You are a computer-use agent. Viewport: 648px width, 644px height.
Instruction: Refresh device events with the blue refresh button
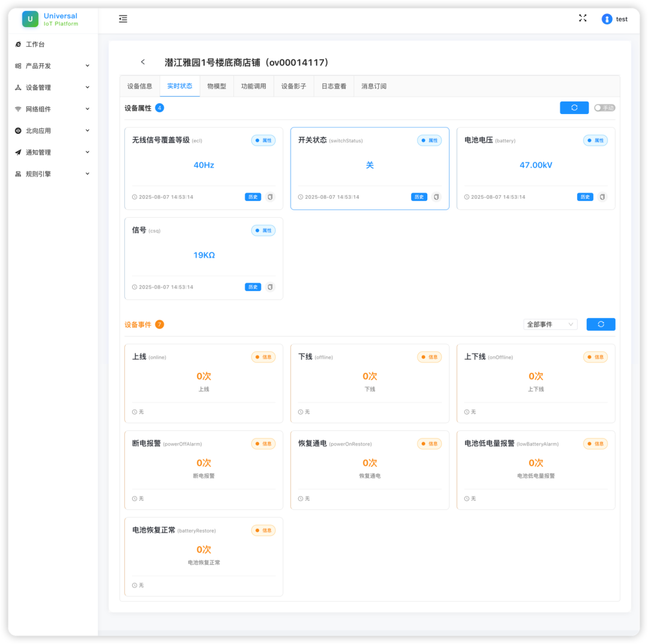point(601,324)
